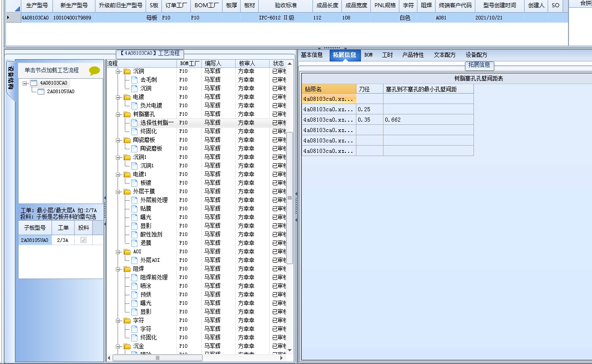Viewport: 592px width, 364px height.
Task: Open the BOM tab
Action: click(x=369, y=55)
